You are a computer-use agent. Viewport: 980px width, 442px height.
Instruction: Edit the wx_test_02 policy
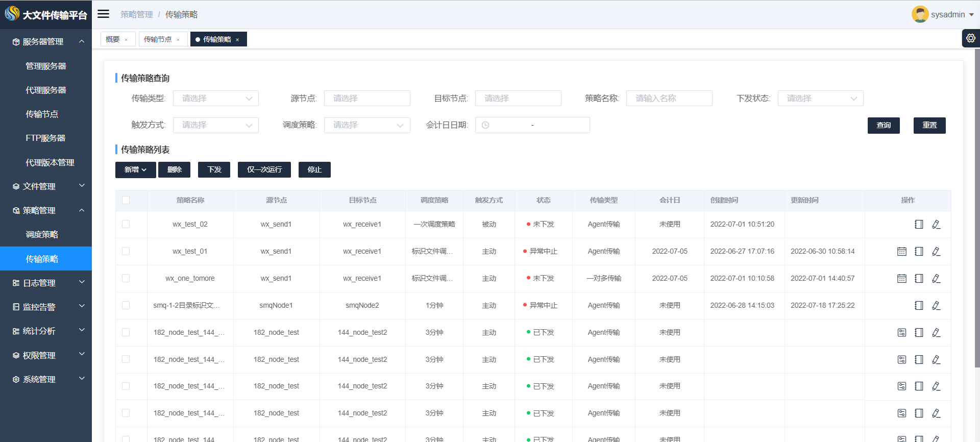click(936, 224)
